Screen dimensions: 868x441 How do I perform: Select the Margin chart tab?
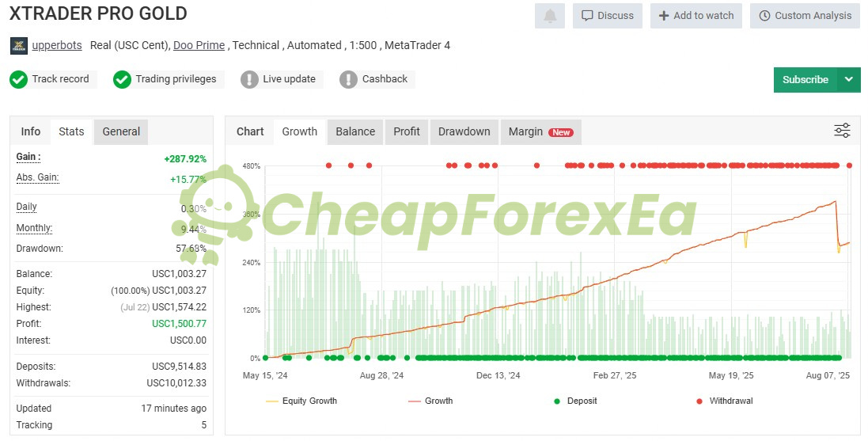[541, 132]
